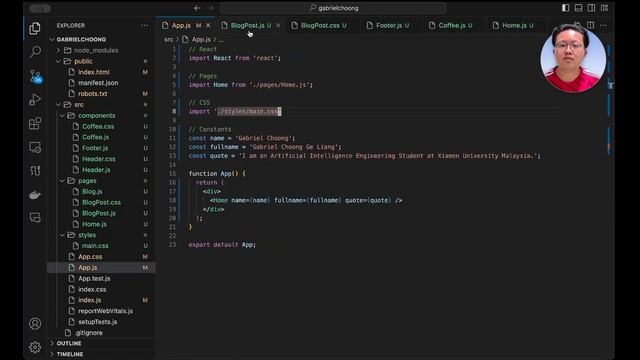
Task: Open index.js file
Action: [90, 300]
